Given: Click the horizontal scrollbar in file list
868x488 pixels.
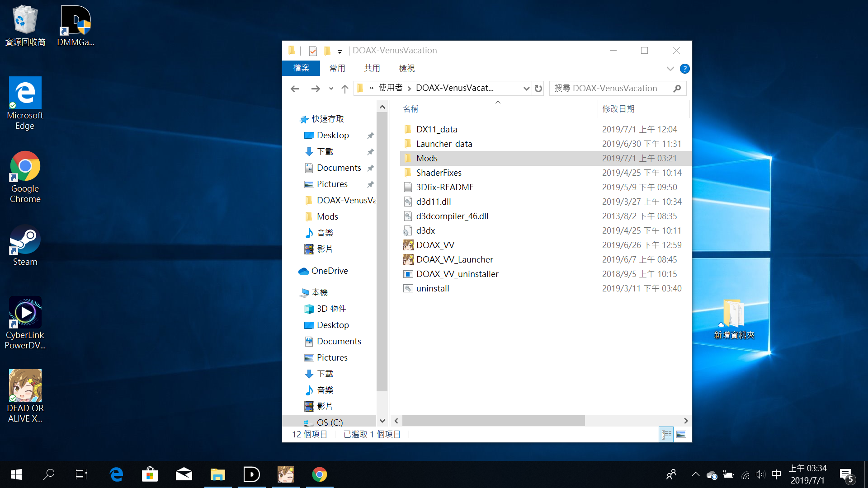Looking at the screenshot, I should click(x=493, y=421).
